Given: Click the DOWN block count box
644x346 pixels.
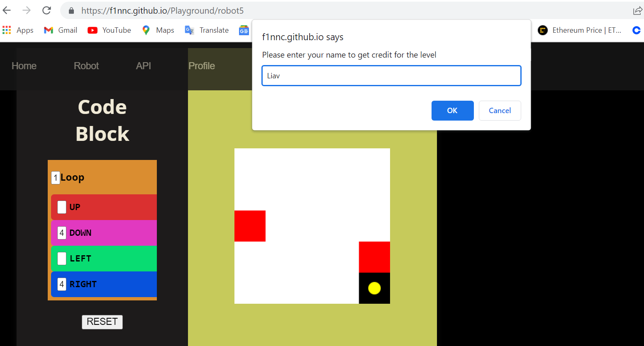Looking at the screenshot, I should pos(61,233).
